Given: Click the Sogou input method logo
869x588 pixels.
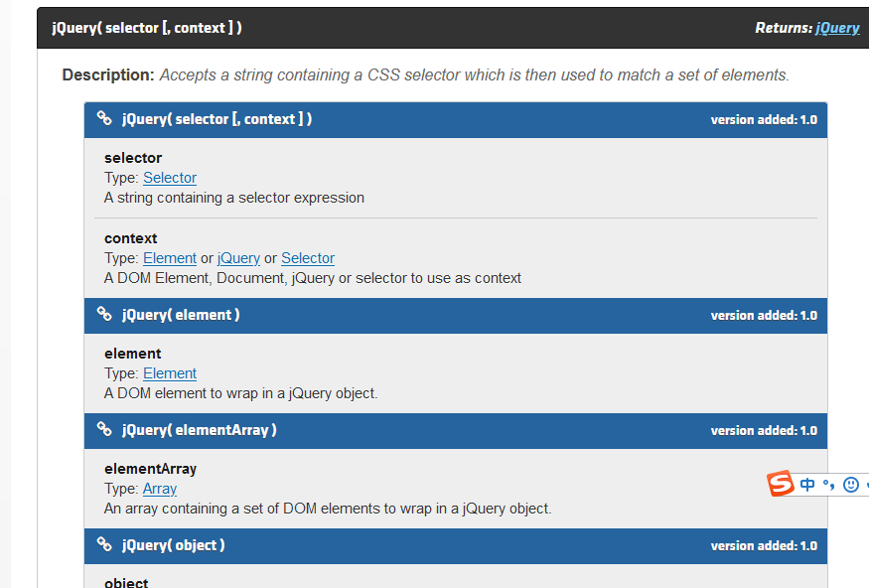Looking at the screenshot, I should click(x=781, y=484).
